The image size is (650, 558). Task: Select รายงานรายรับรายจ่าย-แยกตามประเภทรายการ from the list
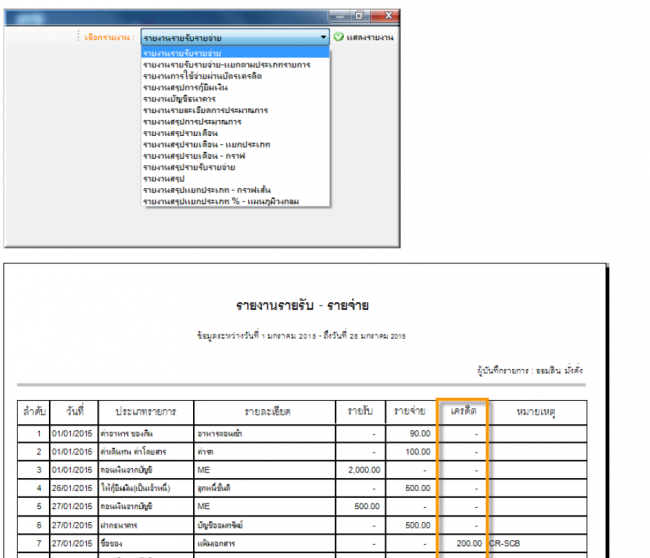(235, 65)
